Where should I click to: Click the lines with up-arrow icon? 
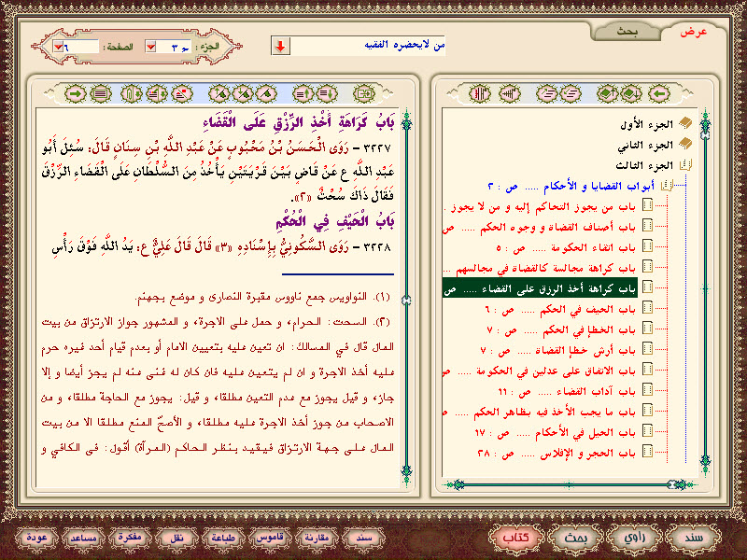[303, 94]
